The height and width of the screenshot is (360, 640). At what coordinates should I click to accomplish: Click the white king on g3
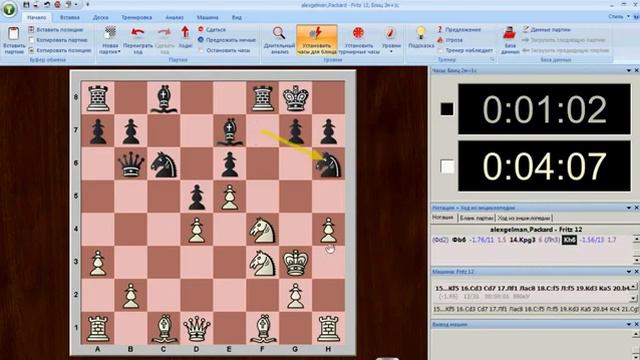(x=295, y=262)
